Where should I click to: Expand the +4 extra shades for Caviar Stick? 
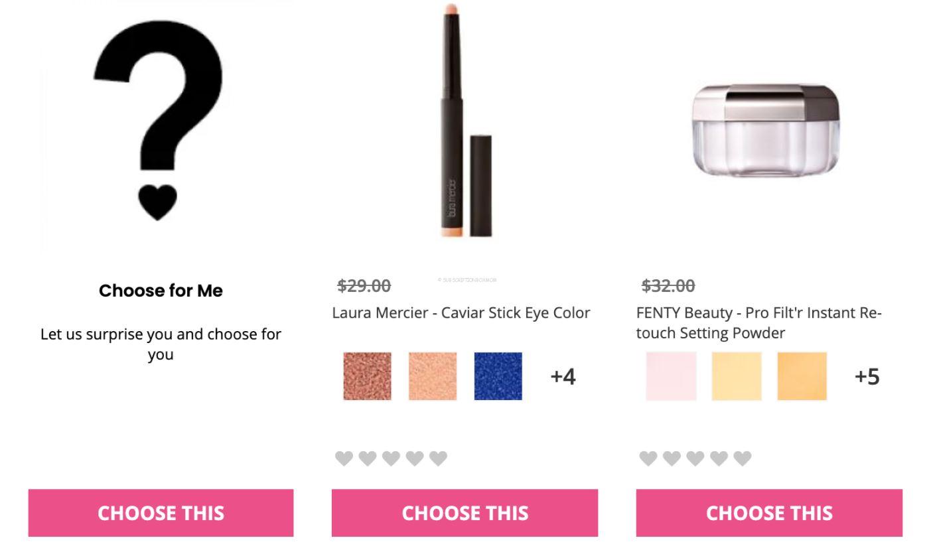tap(563, 376)
